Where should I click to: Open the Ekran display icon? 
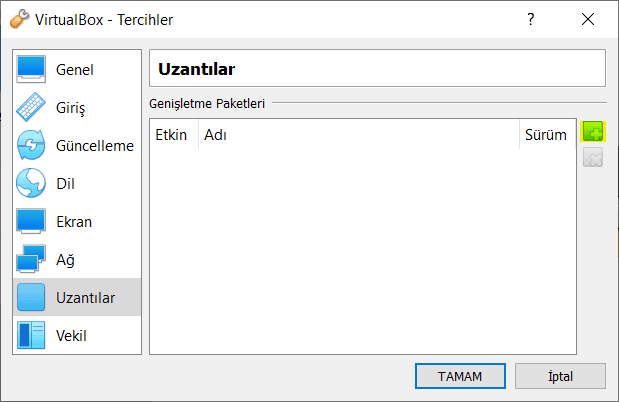tap(31, 222)
